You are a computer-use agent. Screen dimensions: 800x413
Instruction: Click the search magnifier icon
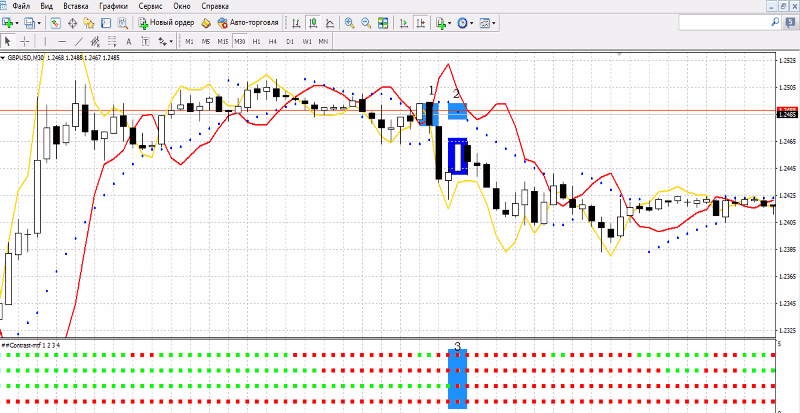tap(776, 22)
